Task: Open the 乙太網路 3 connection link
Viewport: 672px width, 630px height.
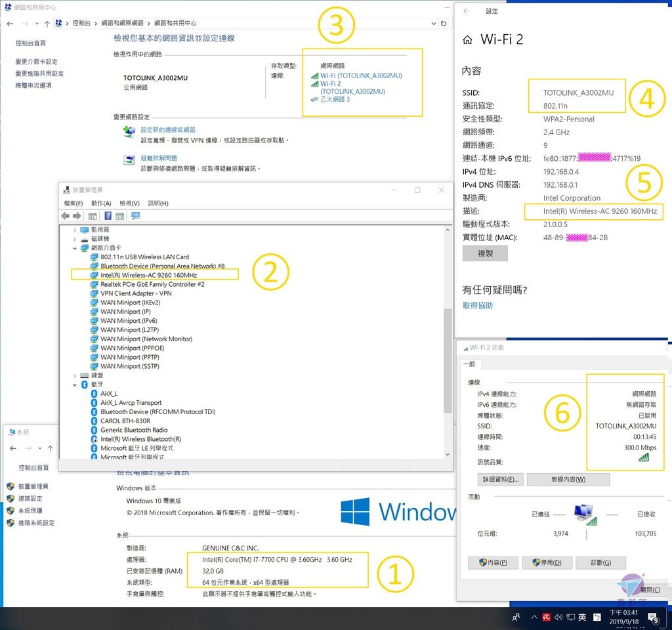Action: [x=335, y=100]
